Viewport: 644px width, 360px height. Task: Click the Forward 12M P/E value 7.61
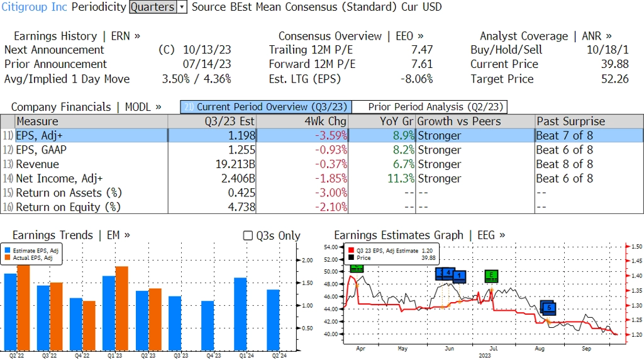point(422,64)
